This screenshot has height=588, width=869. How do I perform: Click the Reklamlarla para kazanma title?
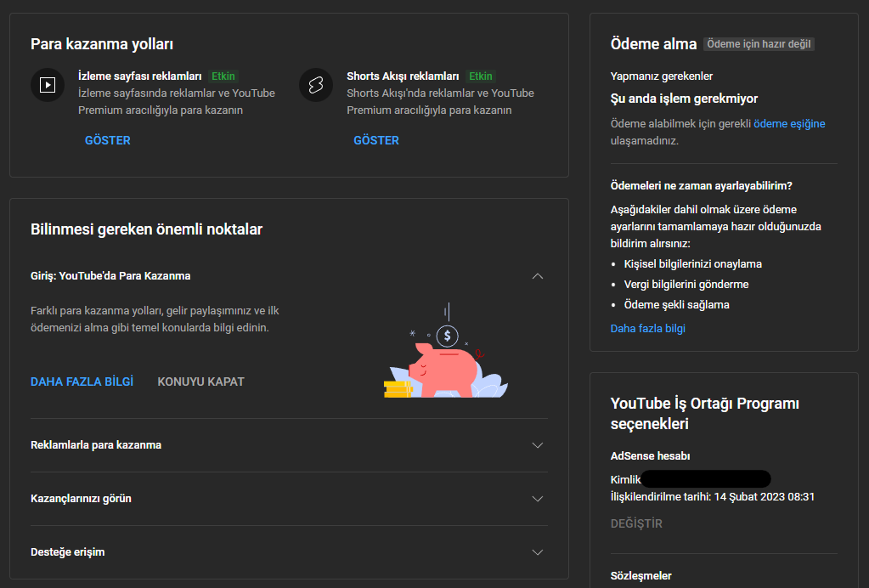coord(96,445)
